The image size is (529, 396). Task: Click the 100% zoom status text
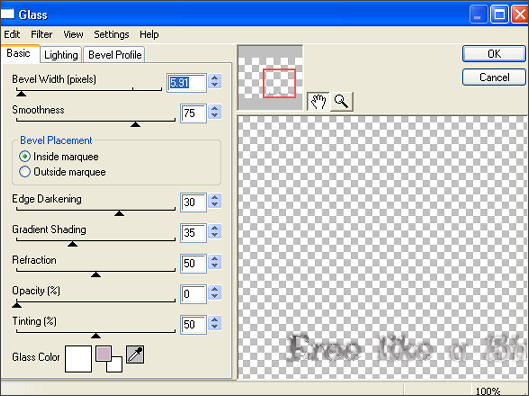point(488,391)
